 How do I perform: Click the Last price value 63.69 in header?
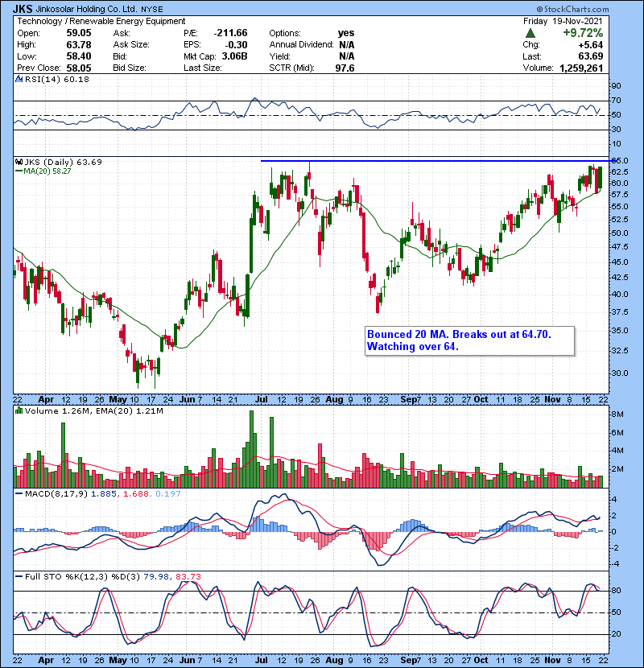pyautogui.click(x=591, y=56)
